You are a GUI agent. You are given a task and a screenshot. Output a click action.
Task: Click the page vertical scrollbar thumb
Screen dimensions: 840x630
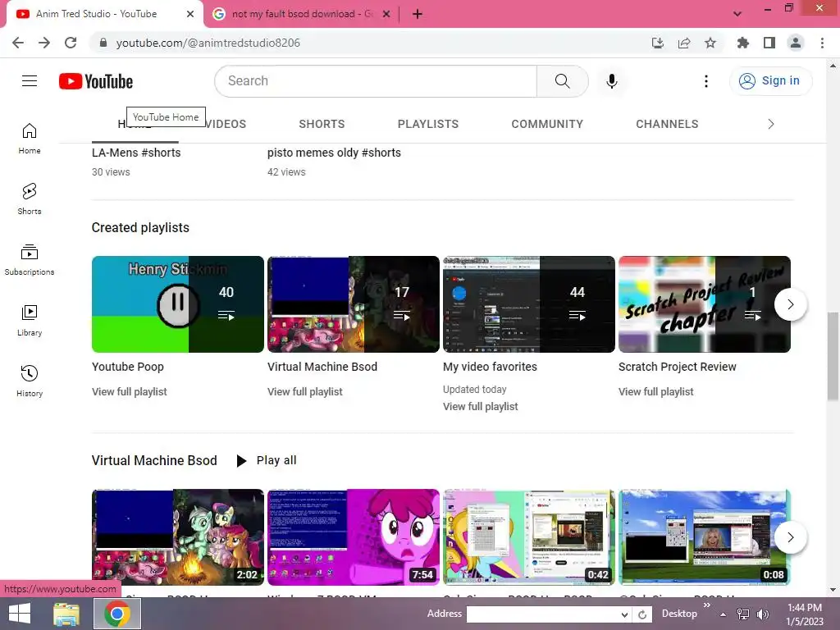pos(833,356)
